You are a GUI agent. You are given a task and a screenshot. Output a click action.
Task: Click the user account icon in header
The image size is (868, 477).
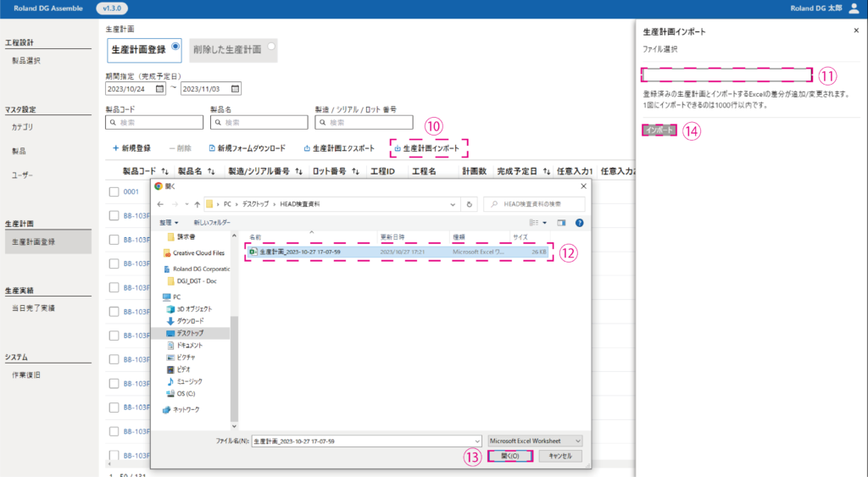[854, 8]
